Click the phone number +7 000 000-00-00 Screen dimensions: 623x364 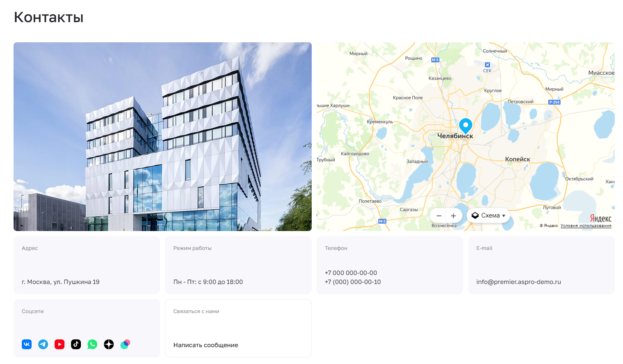click(351, 273)
